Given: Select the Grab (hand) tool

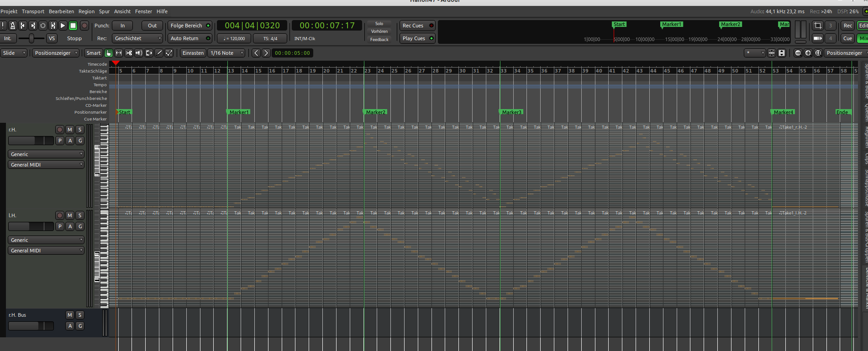Looking at the screenshot, I should 109,53.
